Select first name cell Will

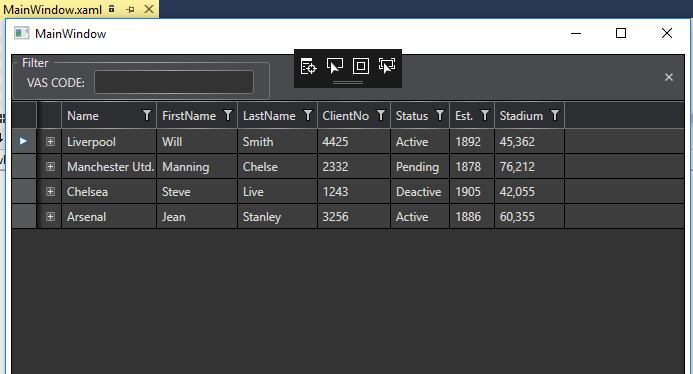[197, 141]
